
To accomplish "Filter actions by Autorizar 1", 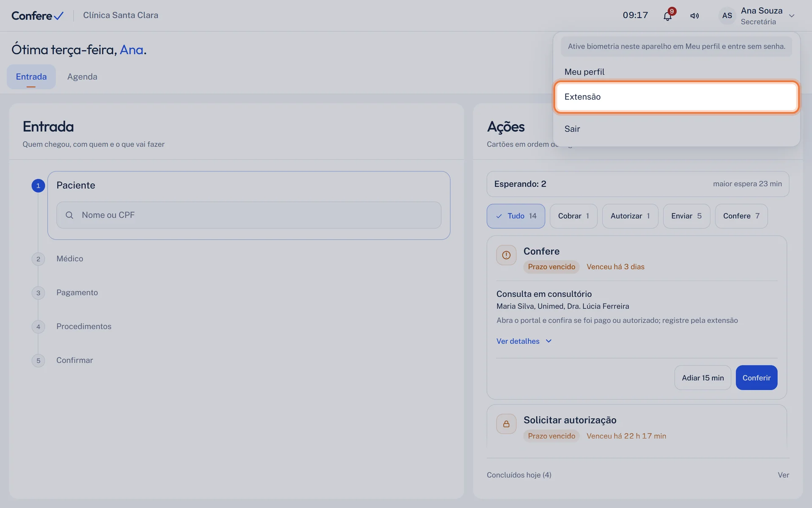I will click(630, 216).
